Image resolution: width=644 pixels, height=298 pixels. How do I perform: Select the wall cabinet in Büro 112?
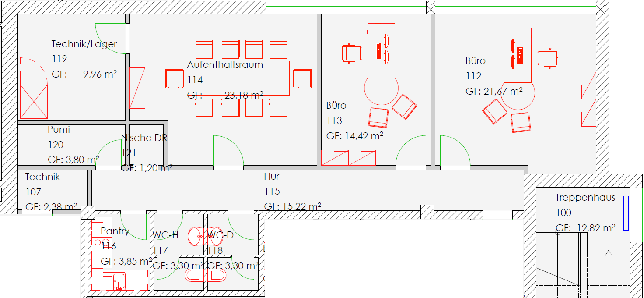click(x=588, y=99)
